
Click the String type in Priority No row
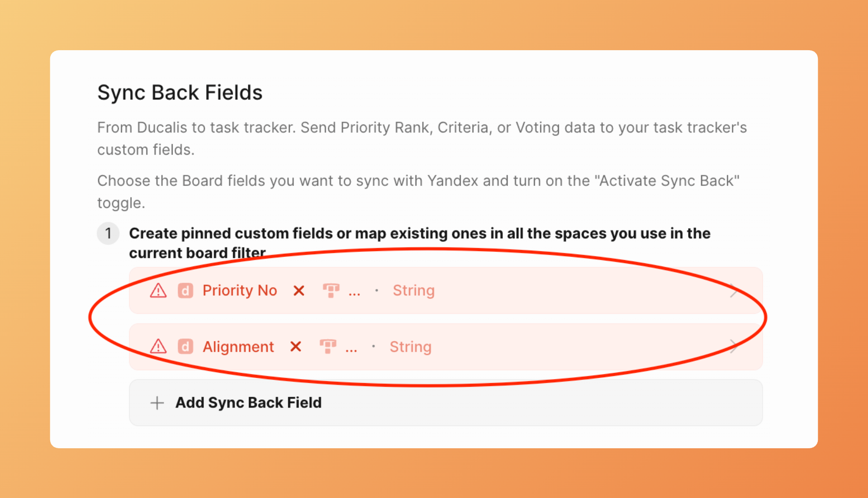coord(413,290)
